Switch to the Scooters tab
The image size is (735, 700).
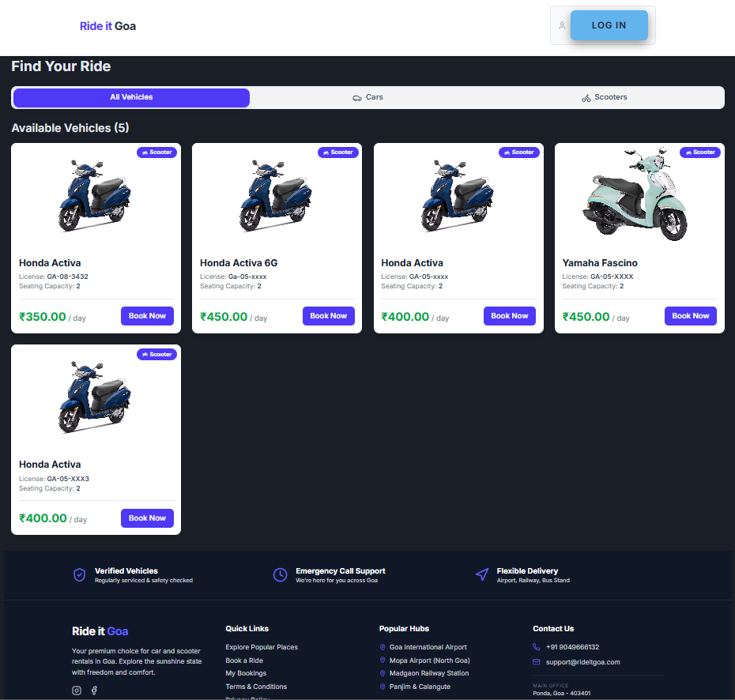605,97
